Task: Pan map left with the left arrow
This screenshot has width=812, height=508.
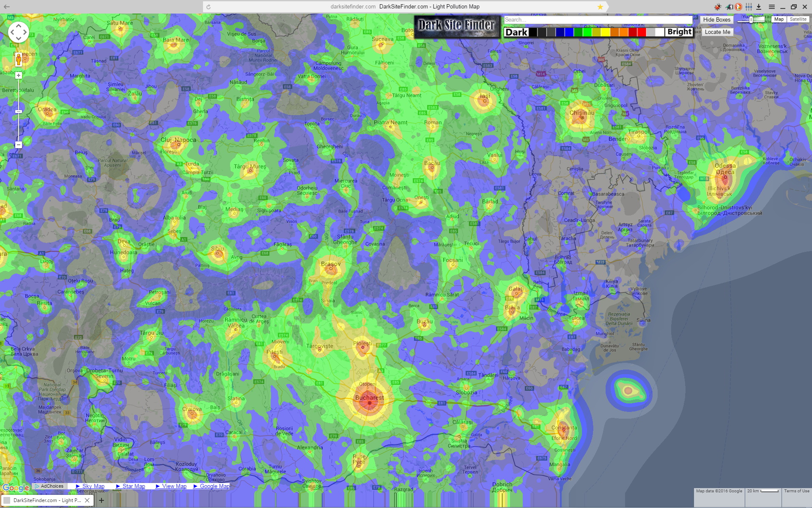Action: pos(12,32)
